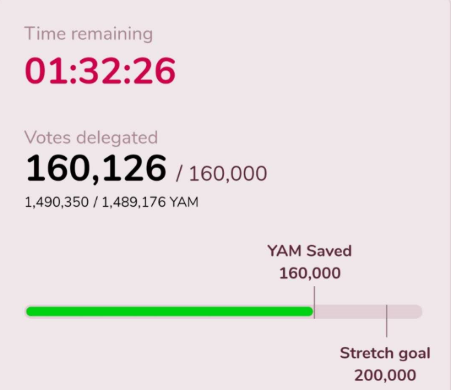
Task: Click the 01:32:26 countdown timer
Action: 100,71
